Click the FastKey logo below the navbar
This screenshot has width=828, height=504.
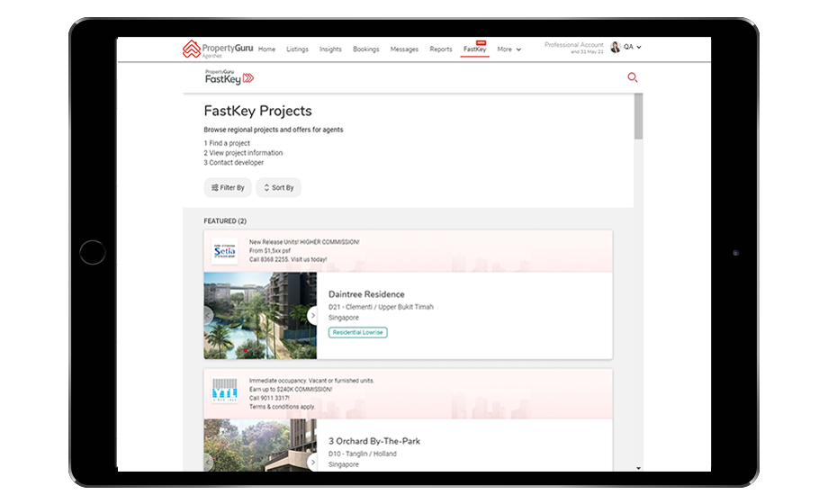[229, 77]
